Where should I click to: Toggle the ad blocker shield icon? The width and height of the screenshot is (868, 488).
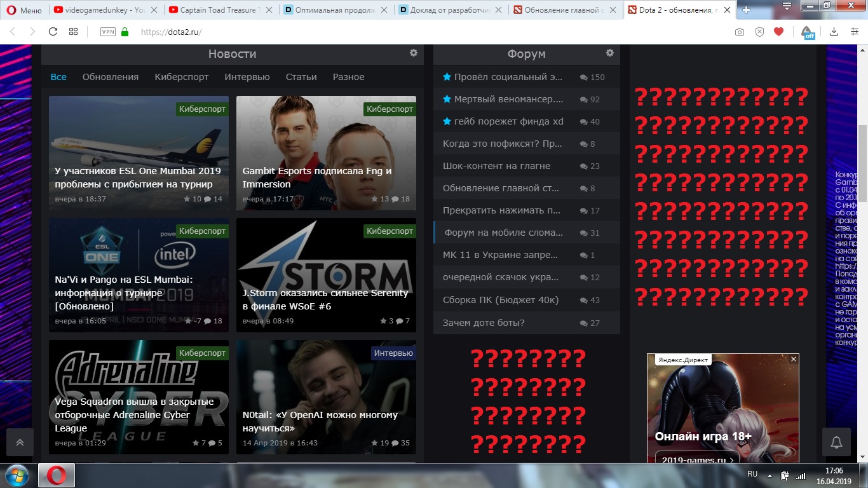(x=759, y=32)
